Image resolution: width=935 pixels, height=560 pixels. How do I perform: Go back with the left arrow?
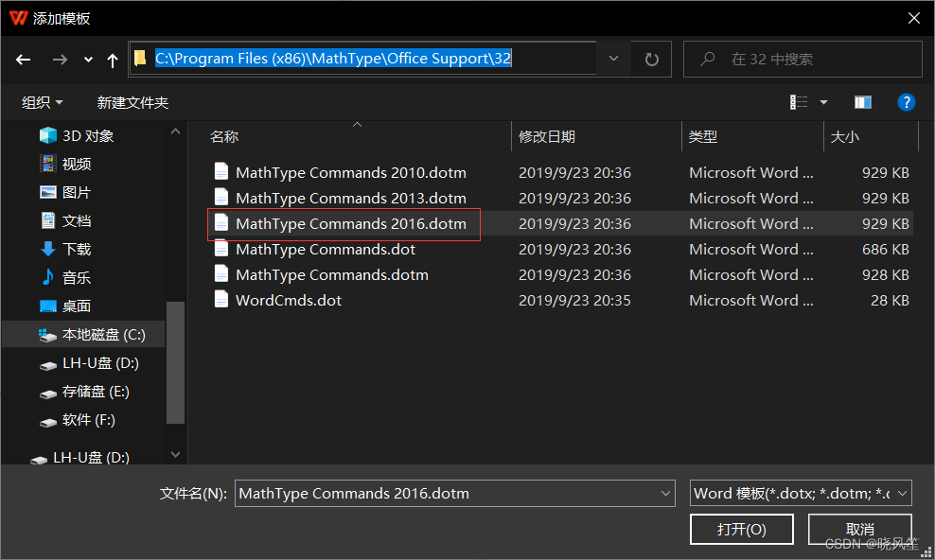click(24, 60)
